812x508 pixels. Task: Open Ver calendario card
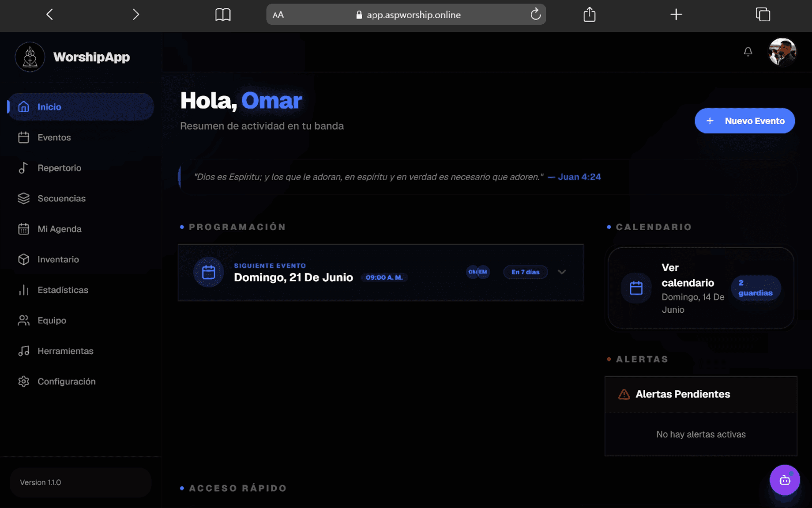click(x=701, y=288)
